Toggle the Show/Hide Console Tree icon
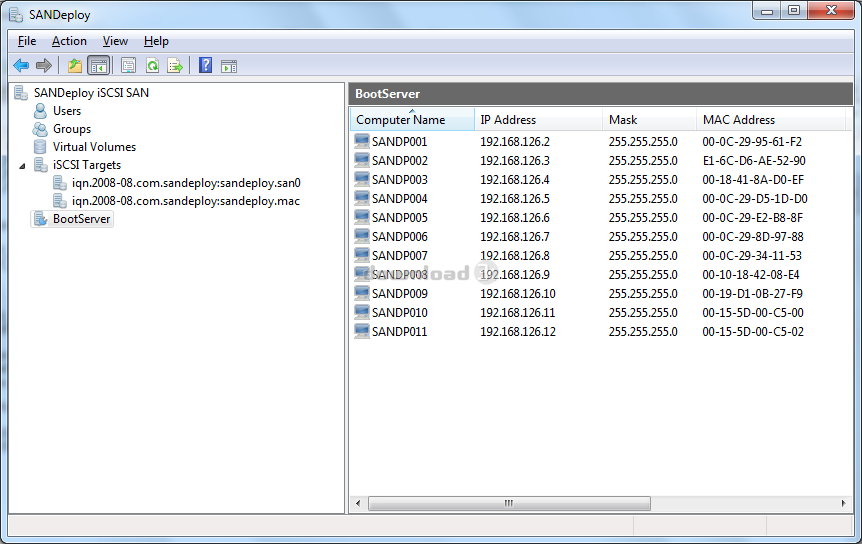Viewport: 862px width, 544px height. coord(99,66)
